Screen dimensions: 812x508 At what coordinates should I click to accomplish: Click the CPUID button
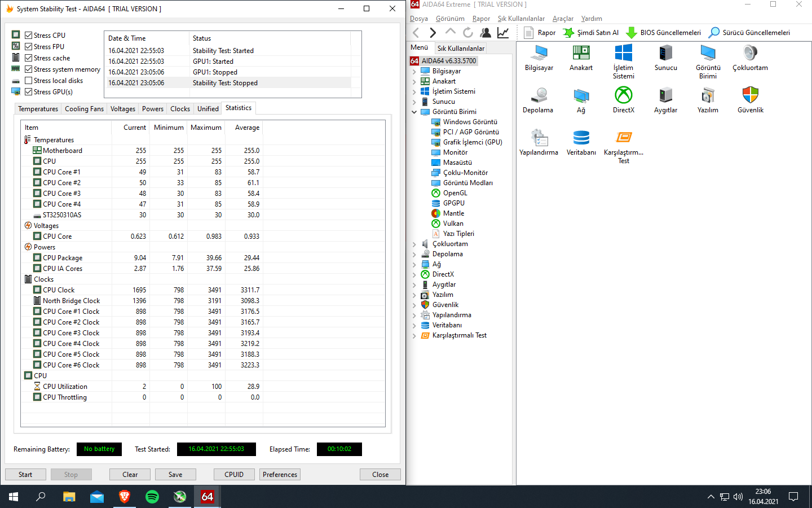point(234,475)
